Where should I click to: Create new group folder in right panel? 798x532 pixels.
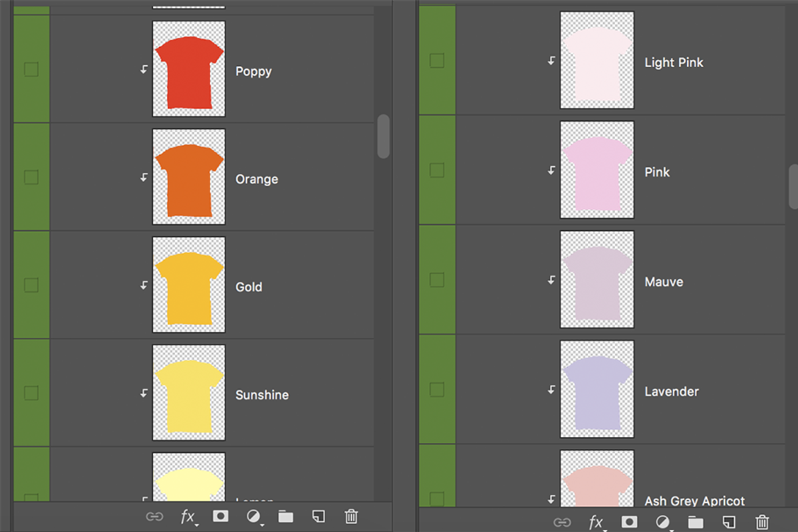coord(696,522)
